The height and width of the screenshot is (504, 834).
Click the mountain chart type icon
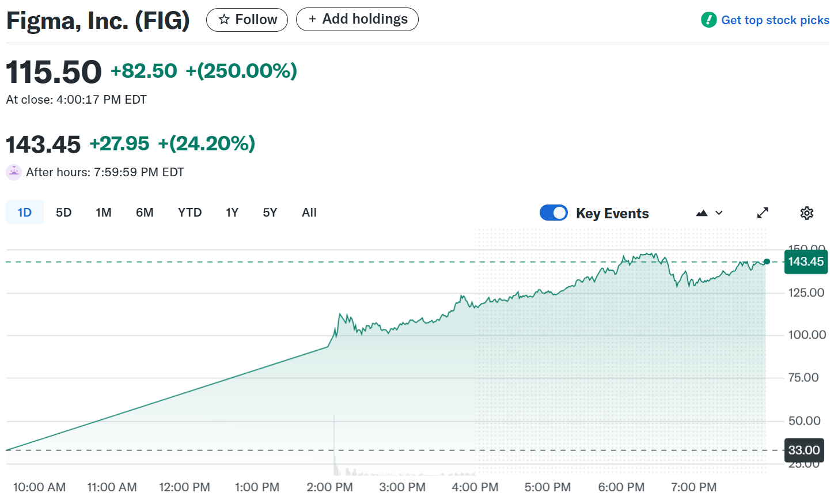coord(702,213)
